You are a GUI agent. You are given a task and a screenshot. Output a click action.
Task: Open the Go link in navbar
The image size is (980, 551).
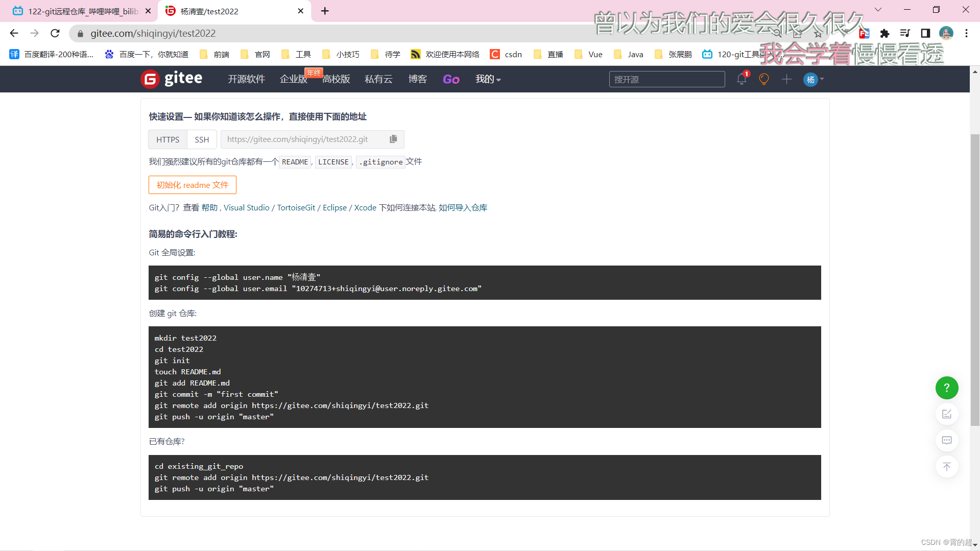pyautogui.click(x=451, y=79)
